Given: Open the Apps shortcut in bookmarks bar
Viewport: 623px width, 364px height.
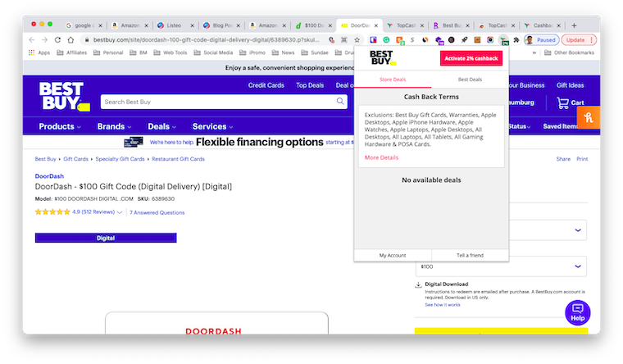Looking at the screenshot, I should click(x=39, y=52).
